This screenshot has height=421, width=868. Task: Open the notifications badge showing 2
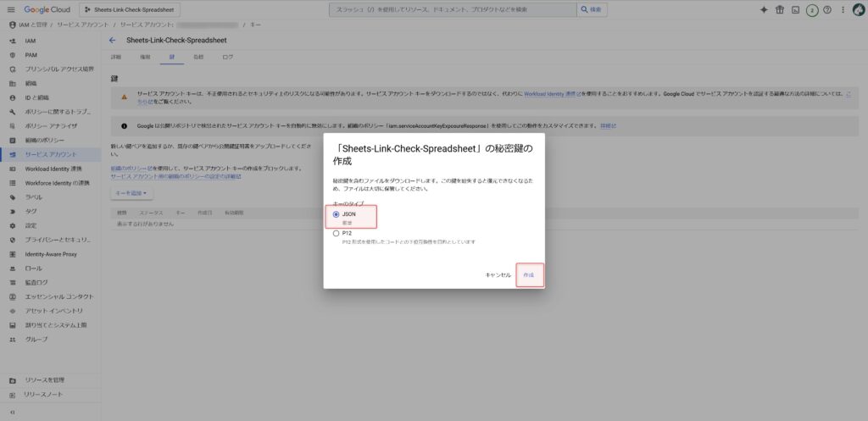(x=811, y=9)
